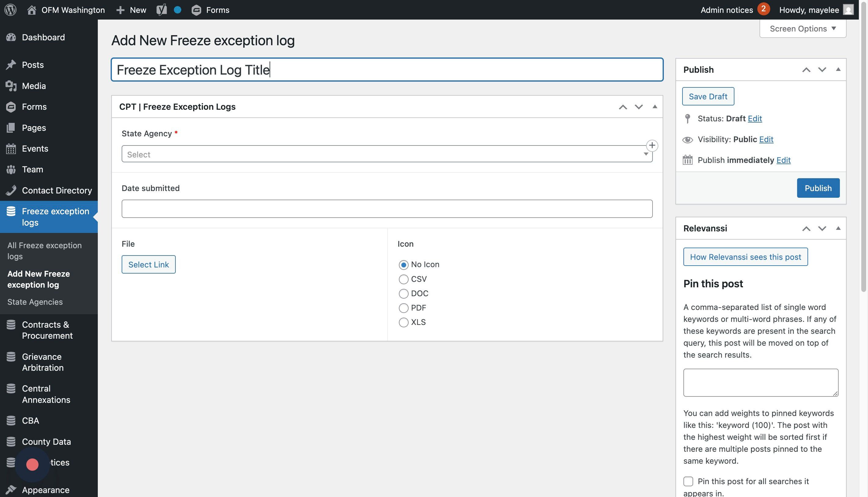Viewport: 868px width, 497px height.
Task: Click the Date submitted input field
Action: (x=387, y=209)
